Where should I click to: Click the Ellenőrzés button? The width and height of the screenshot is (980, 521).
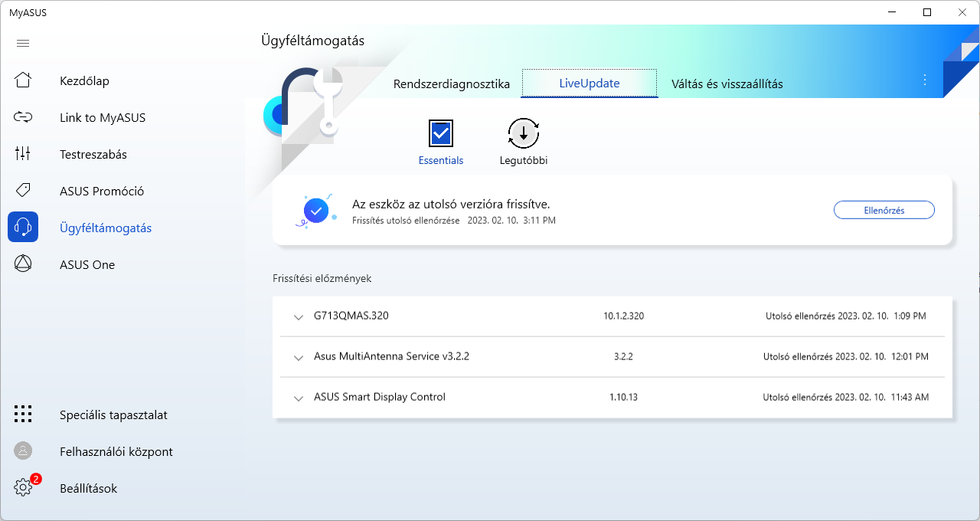(x=884, y=210)
